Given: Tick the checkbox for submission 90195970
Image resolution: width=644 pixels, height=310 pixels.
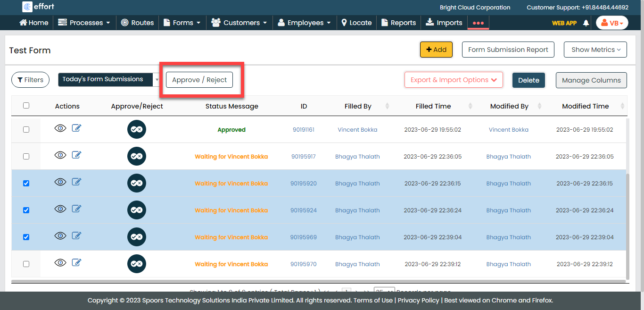Looking at the screenshot, I should [26, 264].
